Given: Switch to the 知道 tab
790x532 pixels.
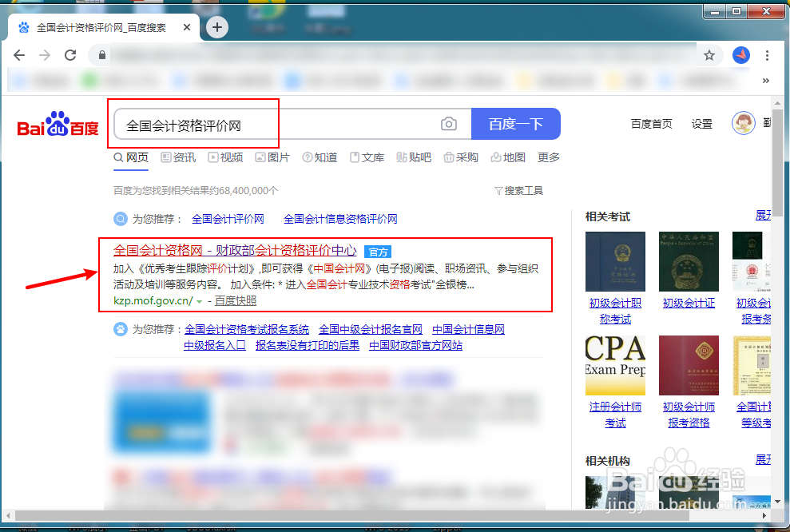Looking at the screenshot, I should click(x=320, y=157).
